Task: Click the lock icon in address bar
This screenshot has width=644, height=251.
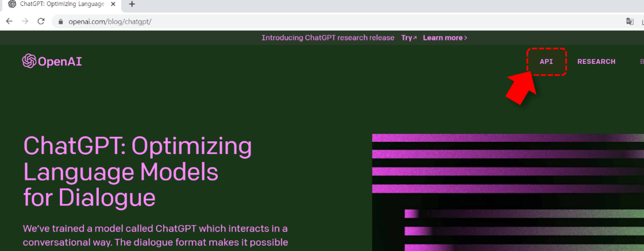Action: pos(61,22)
